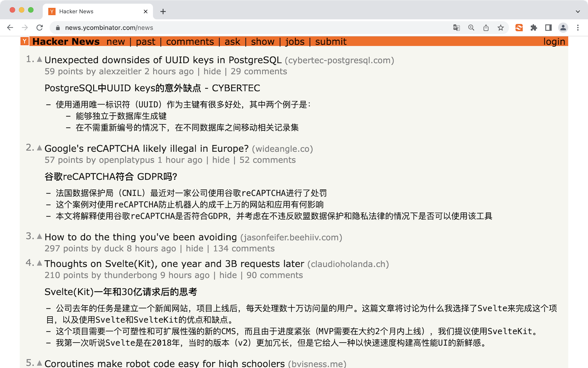Click the orange extension icon in toolbar
This screenshot has height=368, width=588.
coord(519,28)
